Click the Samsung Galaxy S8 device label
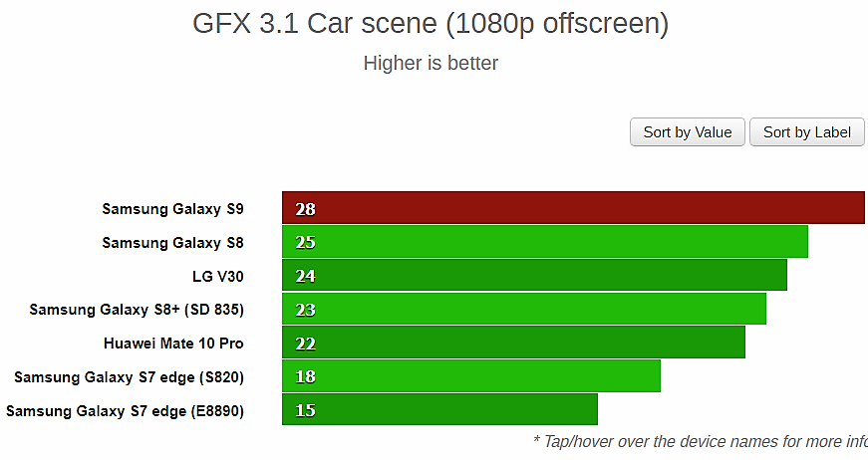Screen dimensions: 868x460 click(172, 242)
